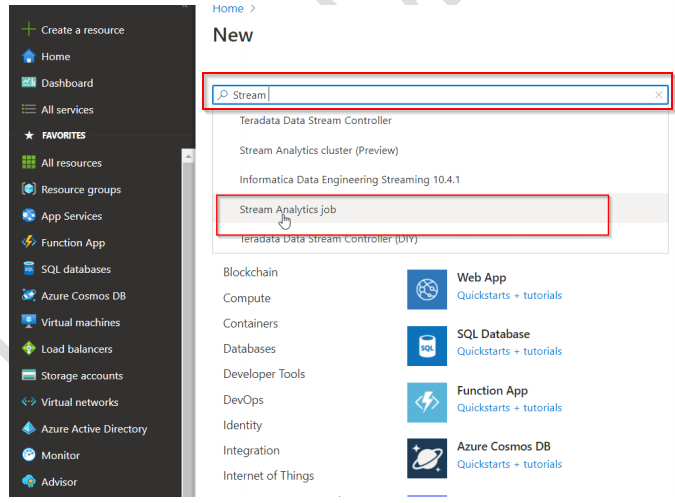Click the SQL Database marketplace icon
Screen dimensions: 675x503
(427, 346)
